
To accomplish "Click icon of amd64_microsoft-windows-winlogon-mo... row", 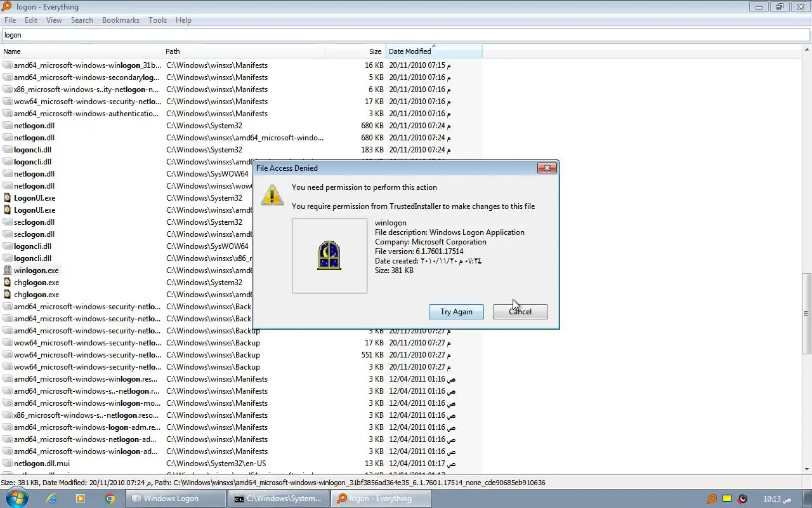I will click(8, 403).
